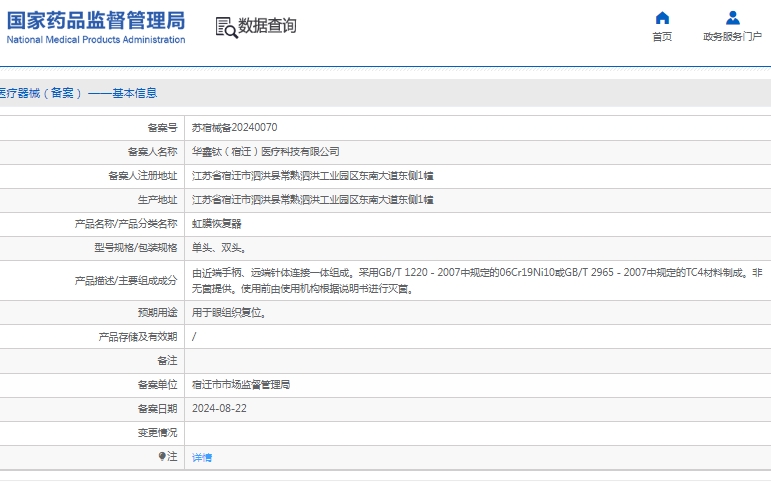Viewport: 771px width, 490px height.
Task: Select model spec 单头、双头。
Action: tap(219, 248)
